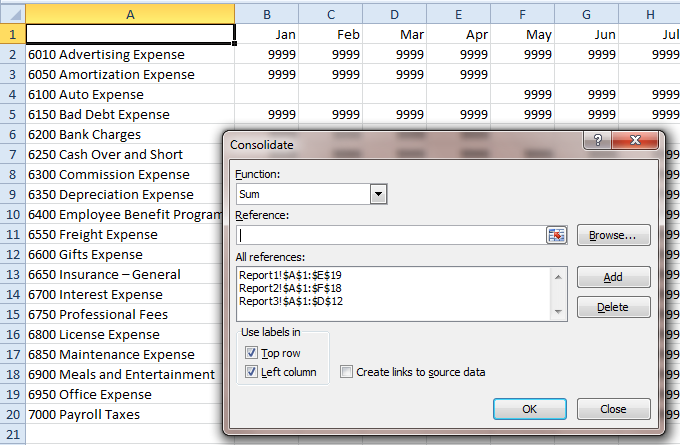Click the Browse button

point(613,235)
